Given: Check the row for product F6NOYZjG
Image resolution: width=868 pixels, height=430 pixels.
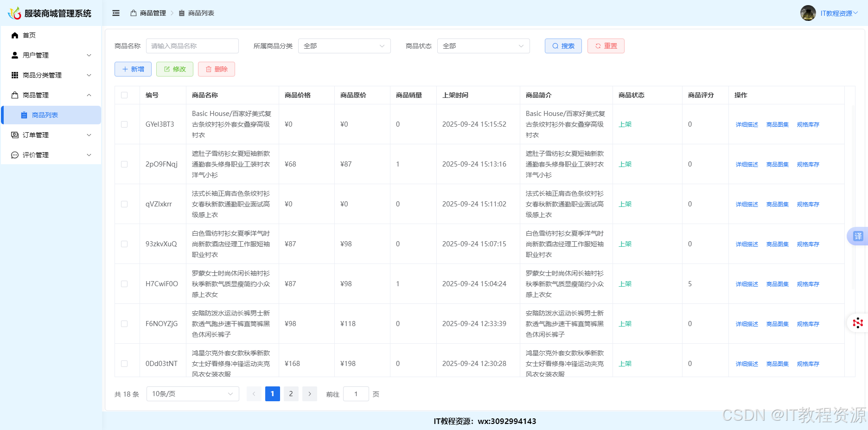Looking at the screenshot, I should (x=124, y=324).
